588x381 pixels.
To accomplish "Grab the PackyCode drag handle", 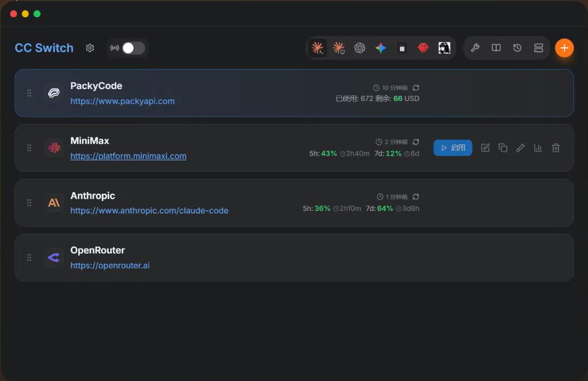I will [29, 93].
